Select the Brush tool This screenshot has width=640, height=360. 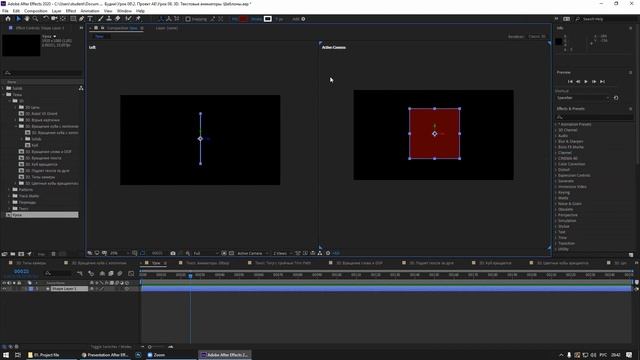click(100, 19)
